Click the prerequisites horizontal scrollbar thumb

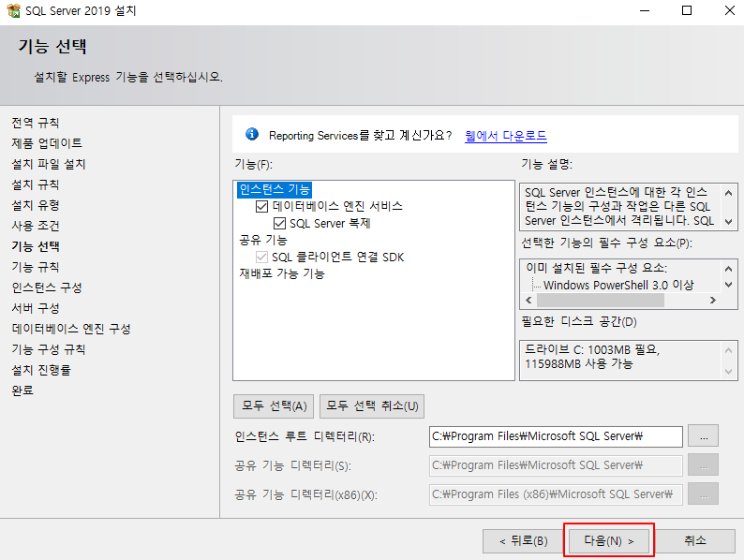601,301
